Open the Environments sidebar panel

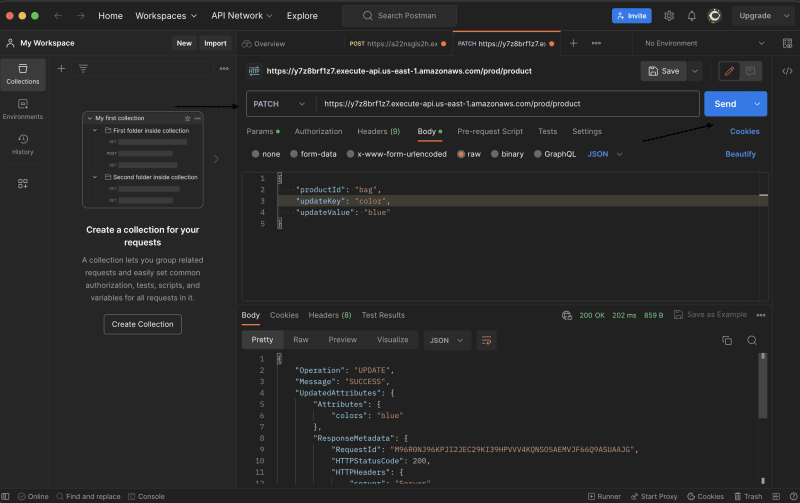click(22, 109)
